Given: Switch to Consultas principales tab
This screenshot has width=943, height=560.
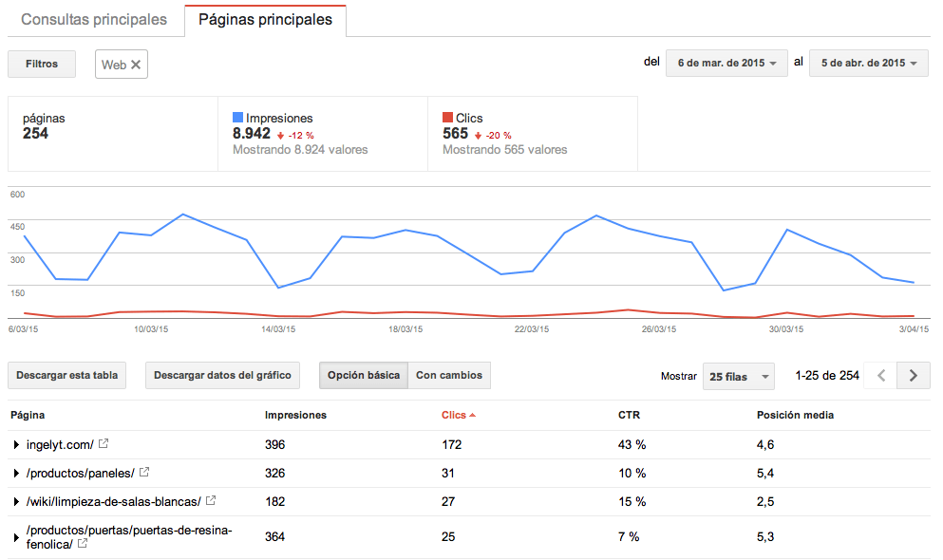Looking at the screenshot, I should pos(94,19).
